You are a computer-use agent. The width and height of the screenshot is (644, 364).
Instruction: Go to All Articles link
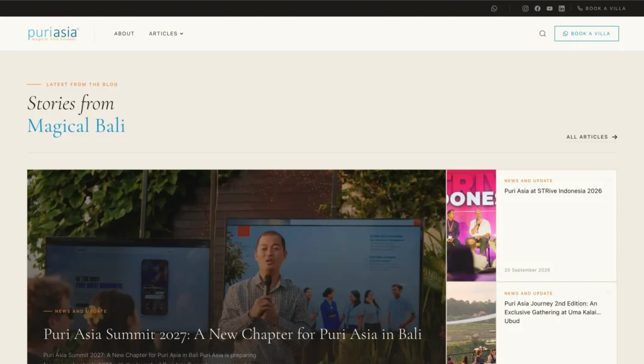coord(592,137)
